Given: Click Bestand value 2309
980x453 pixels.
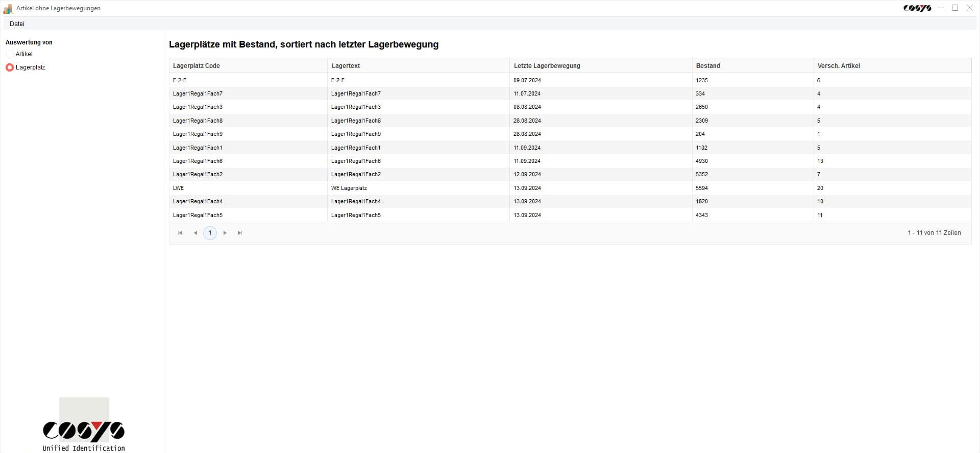Looking at the screenshot, I should click(x=702, y=121).
